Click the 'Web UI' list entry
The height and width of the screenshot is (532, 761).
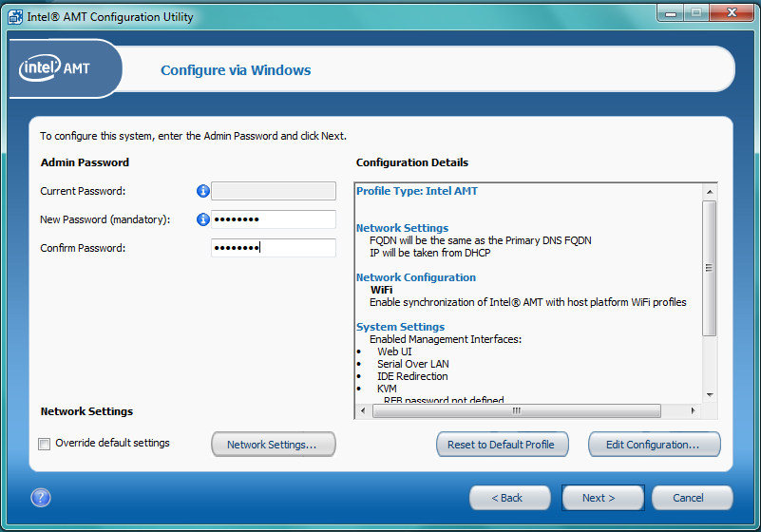pyautogui.click(x=394, y=351)
